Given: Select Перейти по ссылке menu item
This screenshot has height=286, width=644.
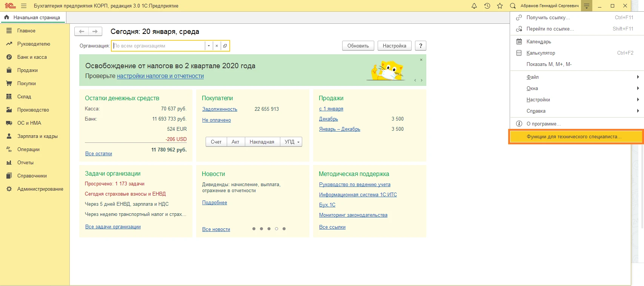Looking at the screenshot, I should pyautogui.click(x=577, y=29).
